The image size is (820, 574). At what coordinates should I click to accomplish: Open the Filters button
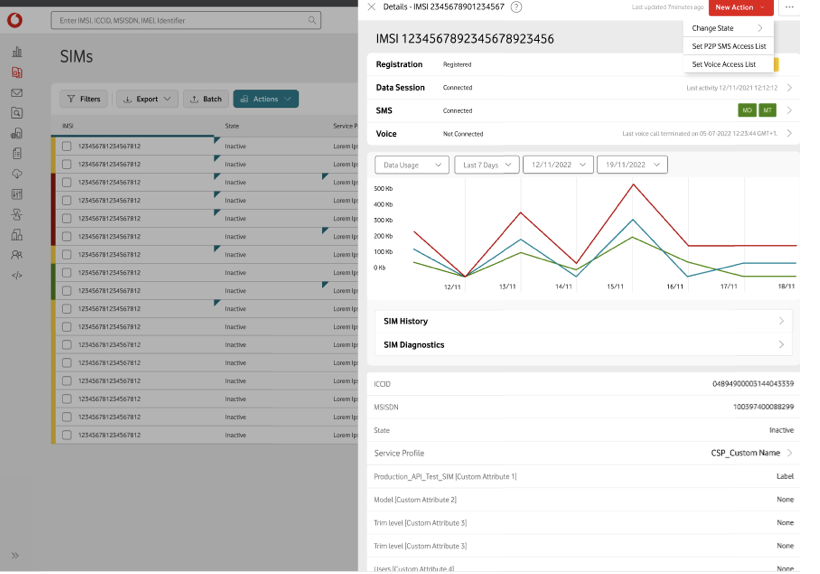click(x=84, y=99)
